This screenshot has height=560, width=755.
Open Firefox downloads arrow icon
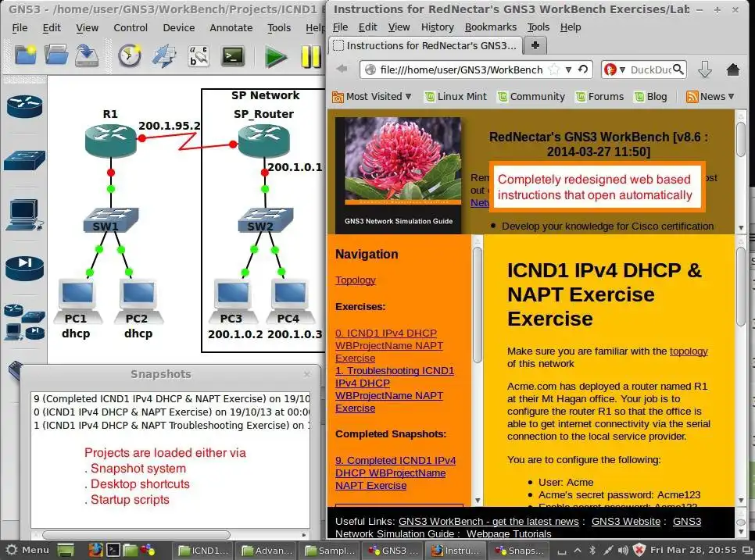coord(705,70)
